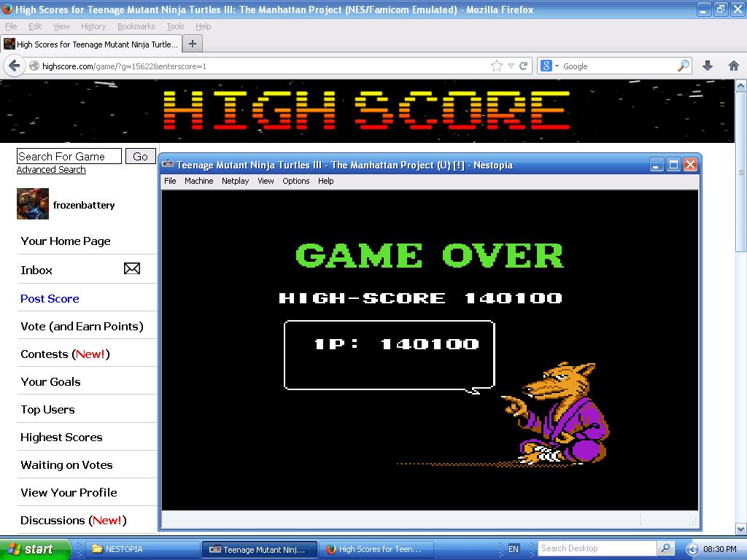747x560 pixels.
Task: Open the Windows start button
Action: [35, 549]
